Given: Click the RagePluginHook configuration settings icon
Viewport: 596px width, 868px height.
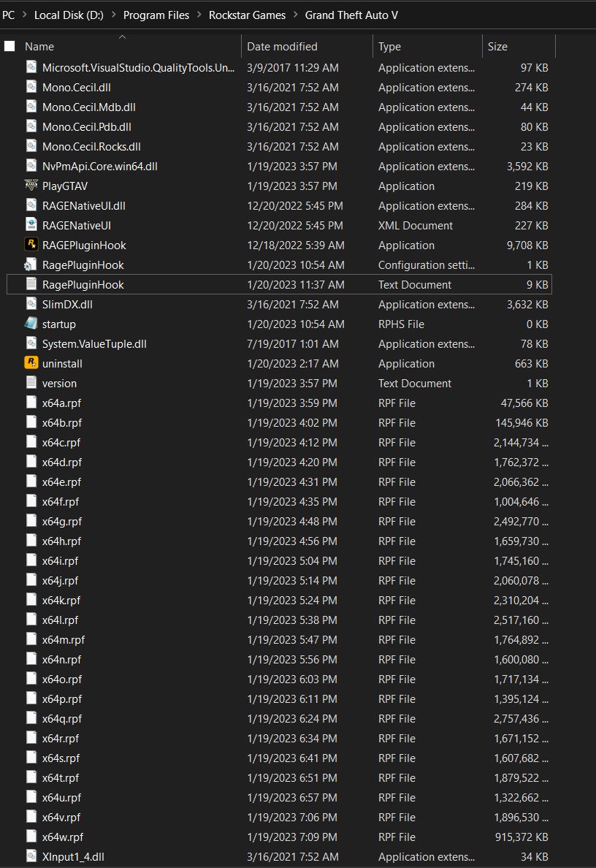Looking at the screenshot, I should (31, 264).
